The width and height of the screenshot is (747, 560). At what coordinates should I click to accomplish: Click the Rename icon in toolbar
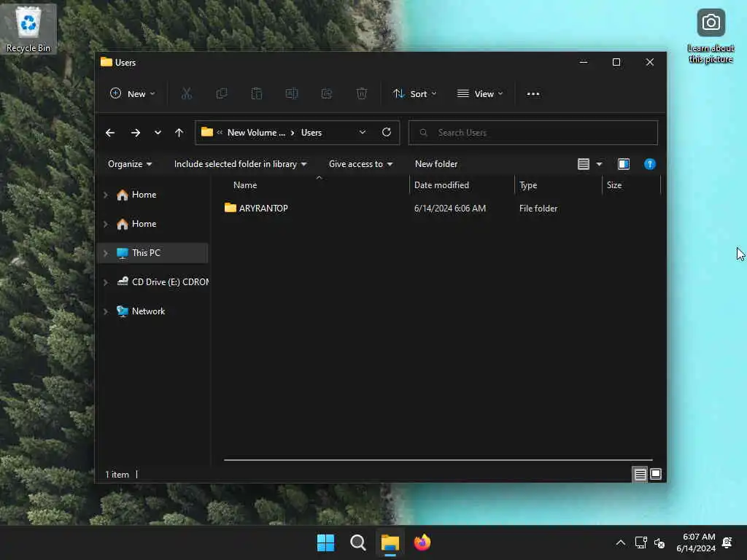pos(292,94)
